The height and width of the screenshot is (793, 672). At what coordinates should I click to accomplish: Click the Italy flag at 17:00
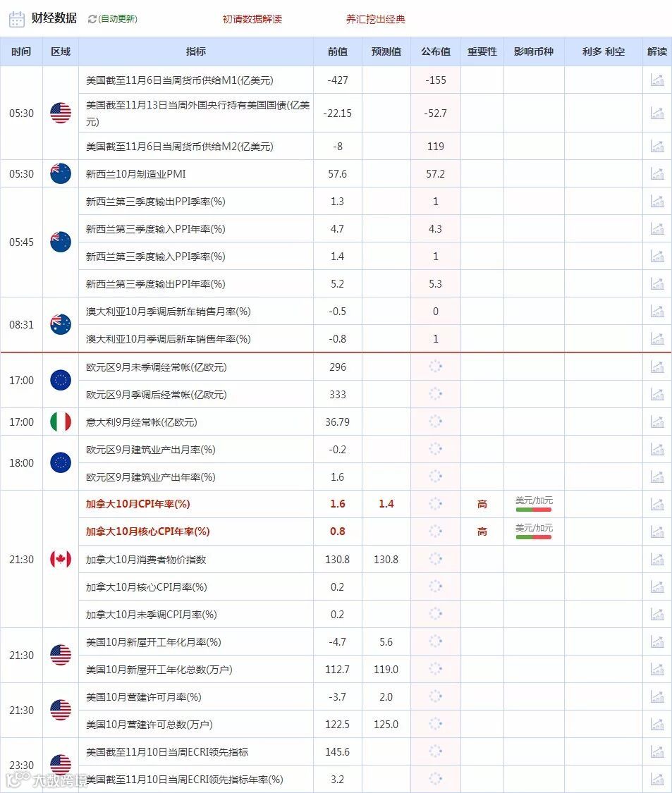tap(61, 422)
